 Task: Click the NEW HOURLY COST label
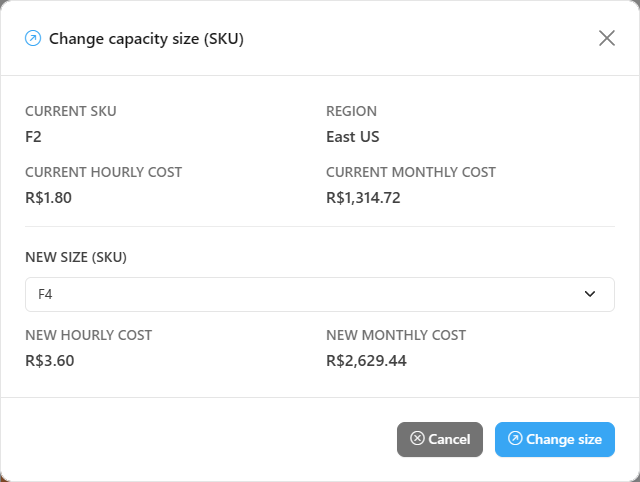89,335
